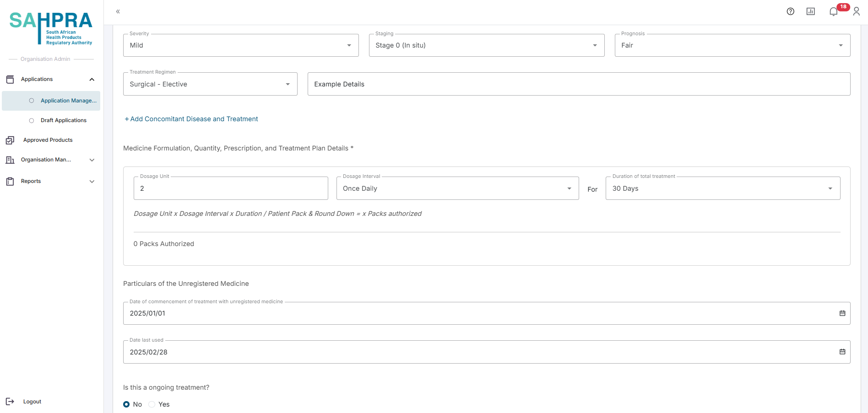Select No for ongoing treatment
Image resolution: width=868 pixels, height=413 pixels.
(x=126, y=404)
